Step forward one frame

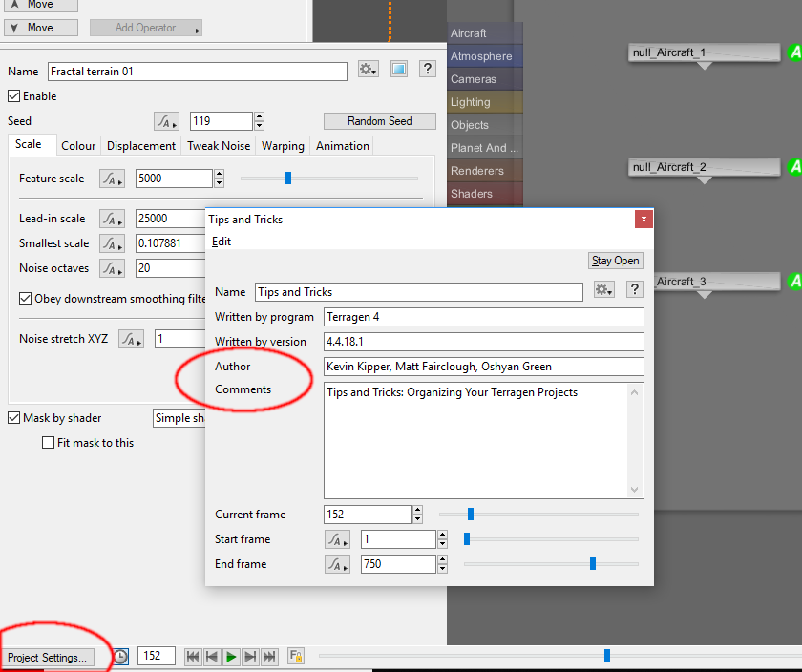[x=250, y=657]
